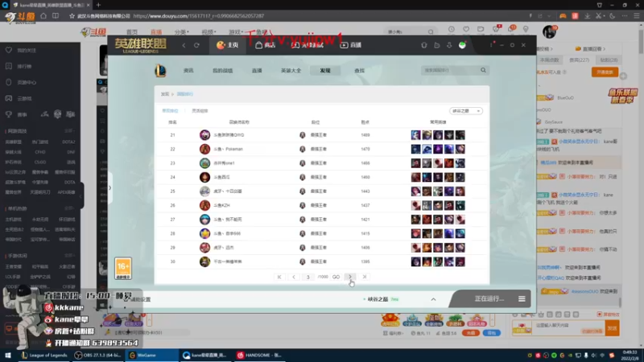This screenshot has height=362, width=644.
Task: Bookmark page with browser star icon
Action: tap(72, 16)
